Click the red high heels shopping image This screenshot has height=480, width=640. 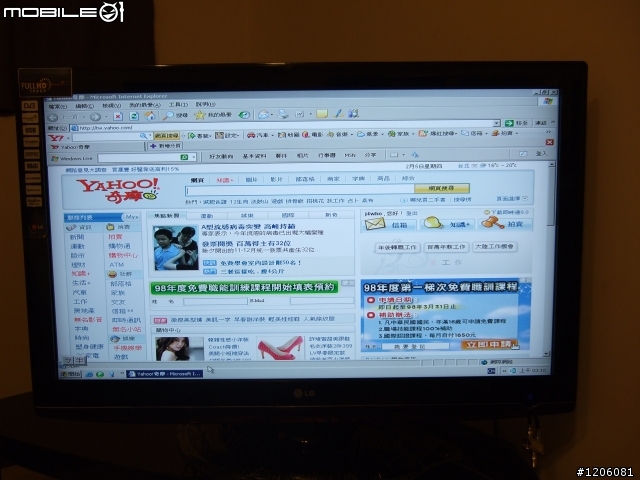(281, 348)
